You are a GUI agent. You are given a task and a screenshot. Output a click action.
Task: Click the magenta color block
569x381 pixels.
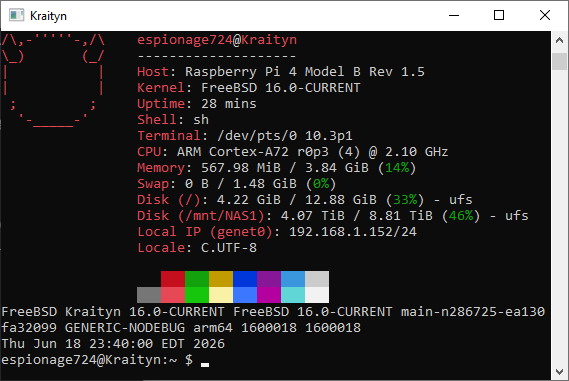[269, 295]
